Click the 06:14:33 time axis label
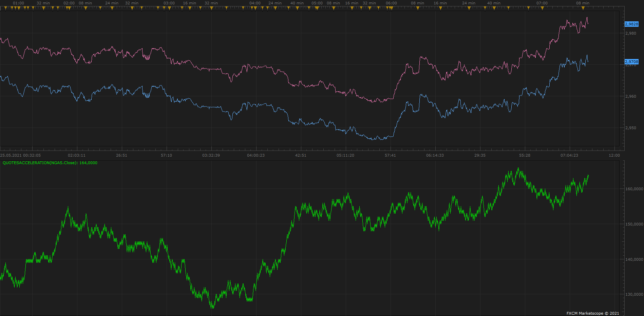Screen dimensions: 644x316 [435, 155]
